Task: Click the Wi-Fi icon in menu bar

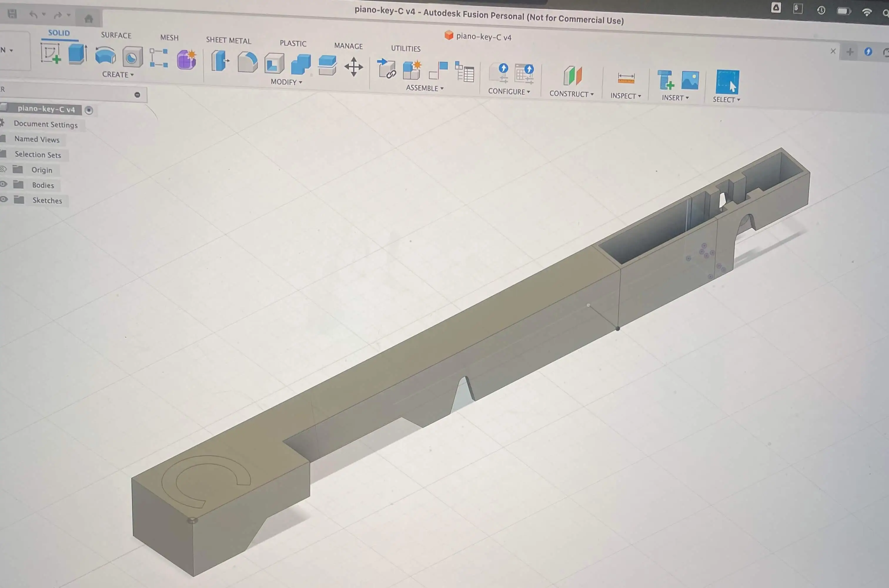Action: click(866, 12)
